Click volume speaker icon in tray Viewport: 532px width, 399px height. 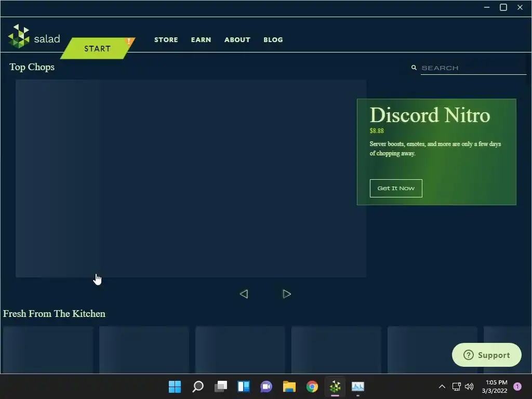[469, 387]
